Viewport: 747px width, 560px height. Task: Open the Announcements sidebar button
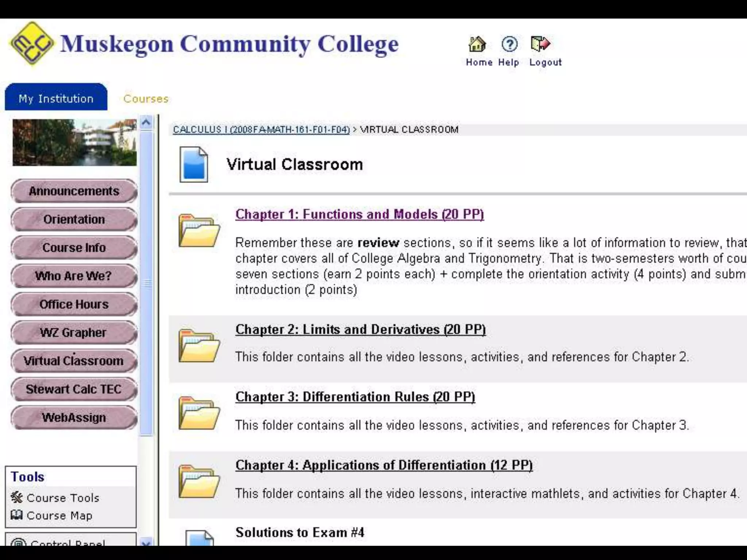74,191
